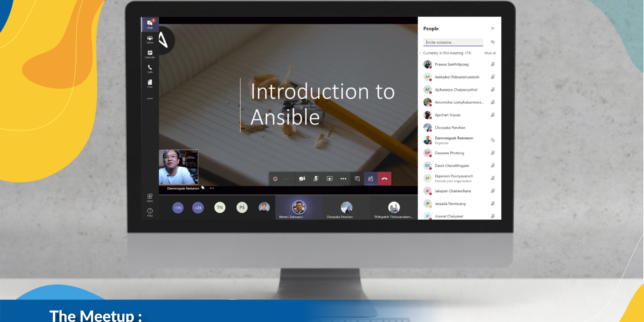Image resolution: width=644 pixels, height=322 pixels.
Task: Open Calls from the left sidebar
Action: coord(150,69)
